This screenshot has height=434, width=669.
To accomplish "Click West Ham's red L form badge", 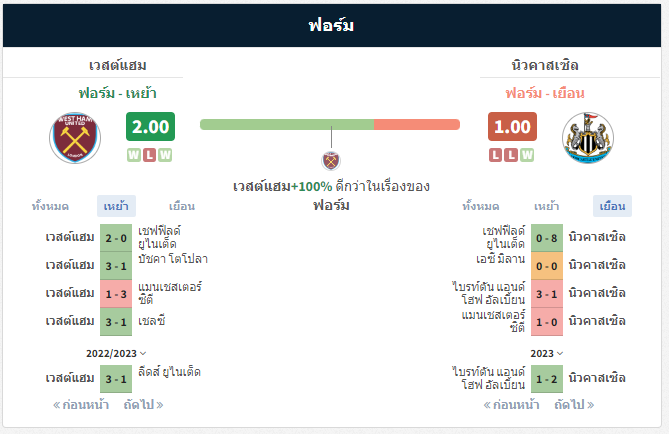I will 149,155.
